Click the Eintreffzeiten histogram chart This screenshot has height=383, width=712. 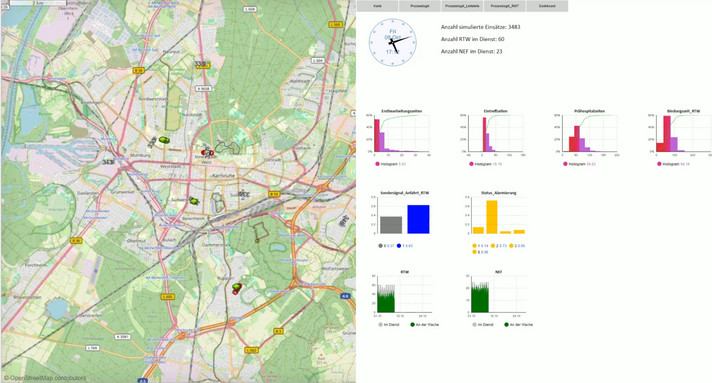[495, 133]
